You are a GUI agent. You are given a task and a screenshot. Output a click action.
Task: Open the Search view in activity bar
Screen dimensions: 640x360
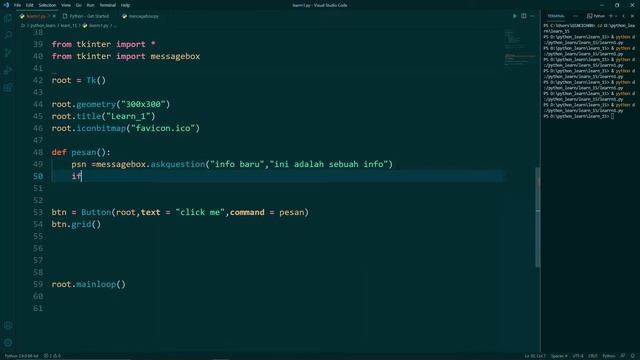point(8,36)
